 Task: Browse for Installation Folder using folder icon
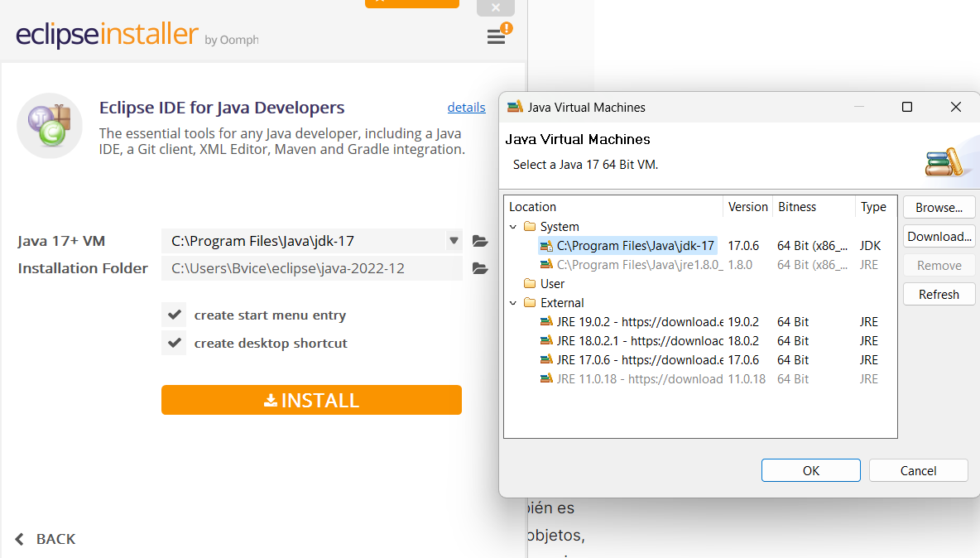pyautogui.click(x=480, y=269)
